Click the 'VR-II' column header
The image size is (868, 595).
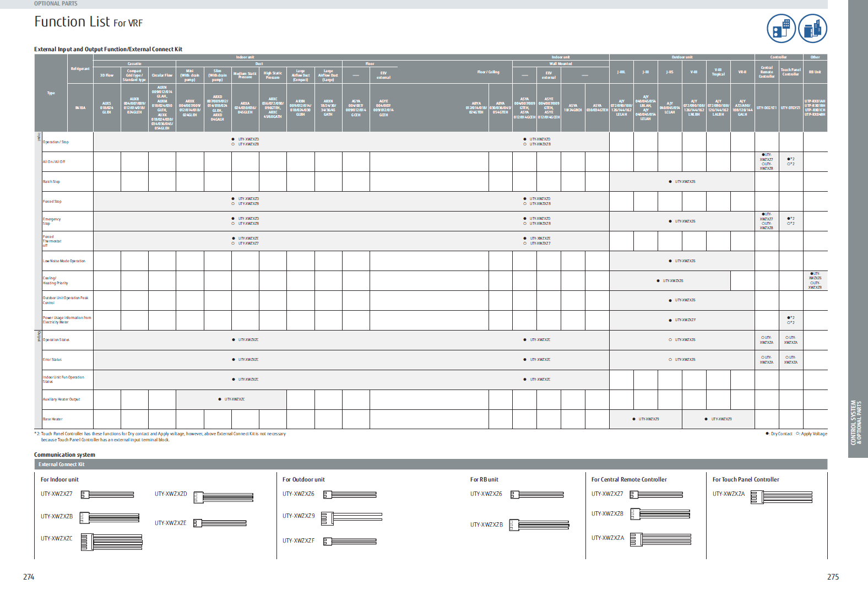pos(742,72)
